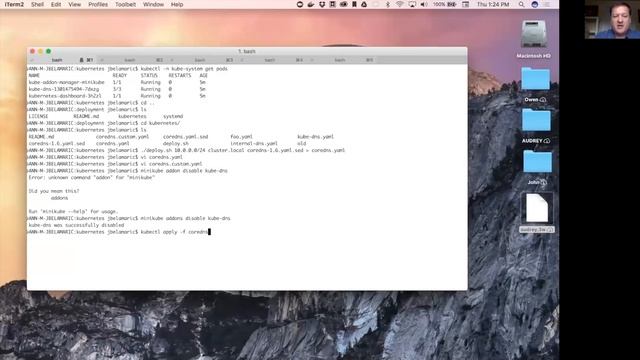Open the Edit menu

(56, 4)
